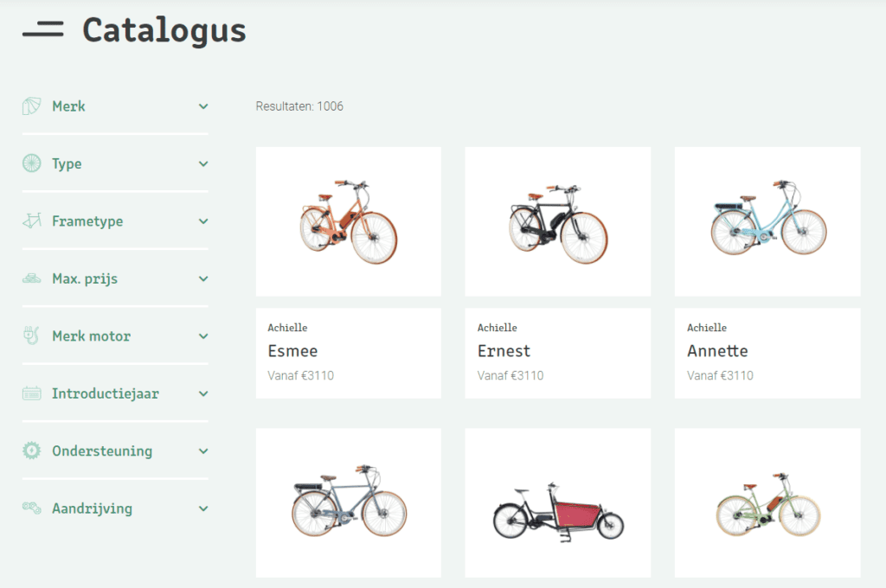Click the Esmee product name
Image resolution: width=886 pixels, height=588 pixels.
click(292, 351)
